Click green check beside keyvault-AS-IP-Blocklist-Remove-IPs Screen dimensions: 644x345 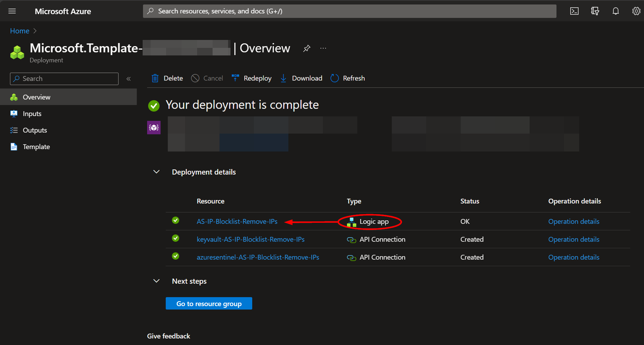click(176, 238)
